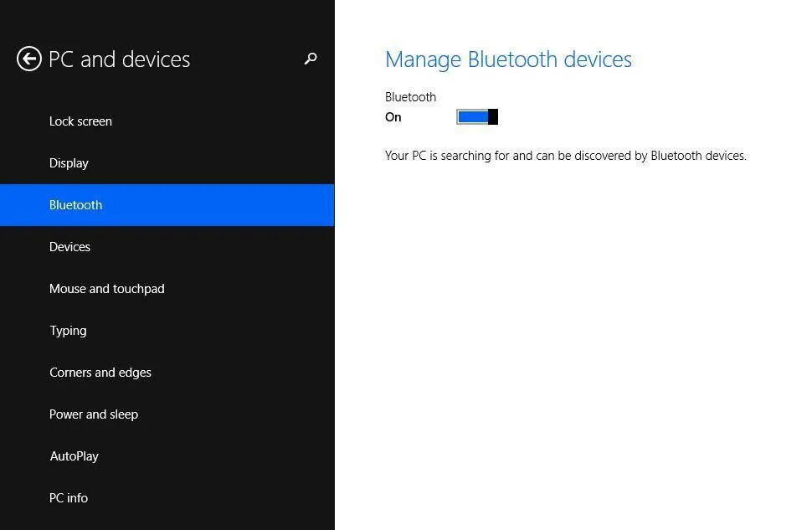Click the Bluetooth label above the switch
812x530 pixels.
(x=411, y=97)
